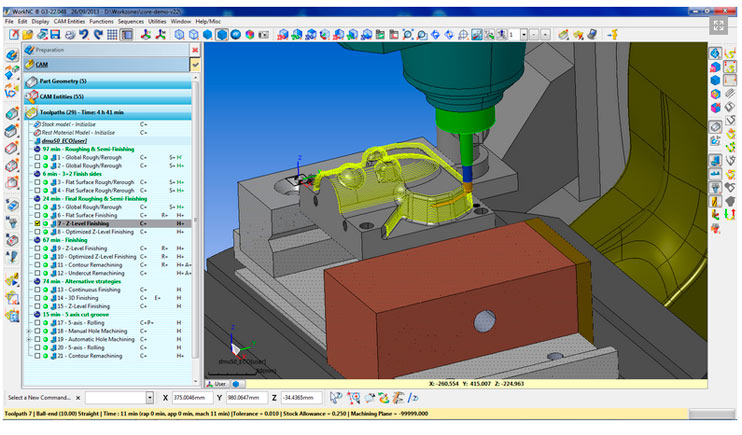Click the yellow arrow figure icon at toolbar end
742x435 pixels.
[x=613, y=34]
